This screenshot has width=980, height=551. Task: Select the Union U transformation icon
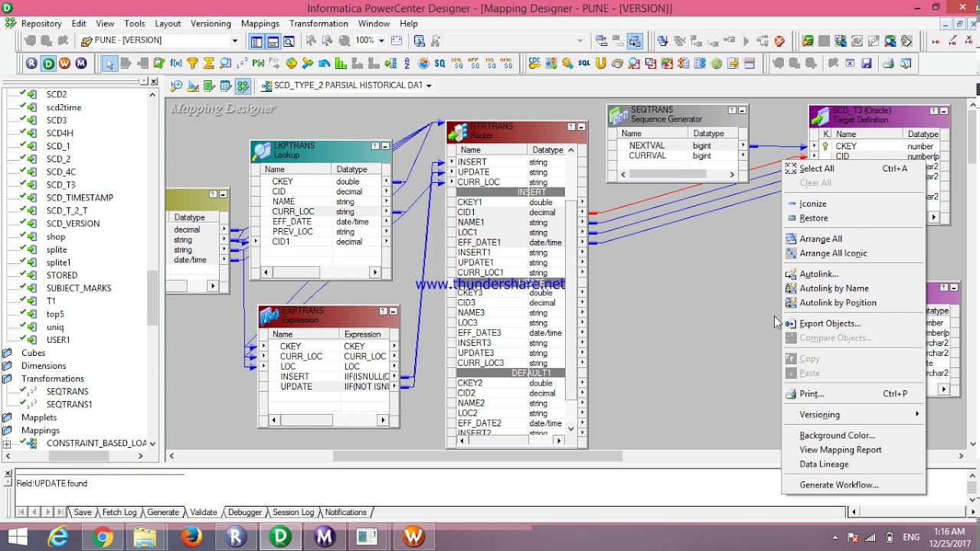tap(601, 64)
